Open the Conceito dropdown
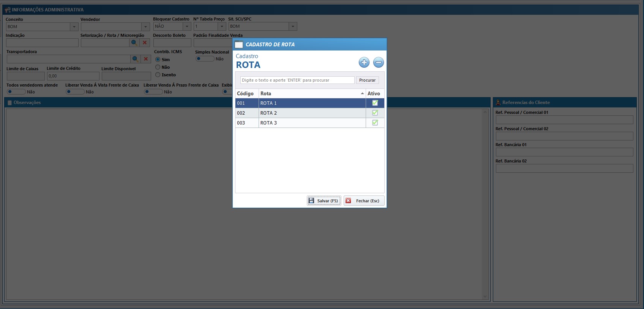This screenshot has height=309, width=644. (74, 27)
